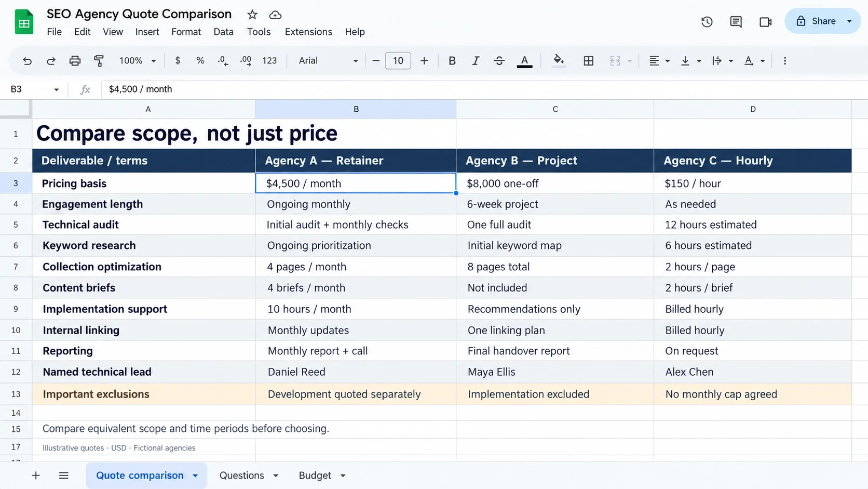
Task: Decrease font size with minus button
Action: tap(376, 61)
